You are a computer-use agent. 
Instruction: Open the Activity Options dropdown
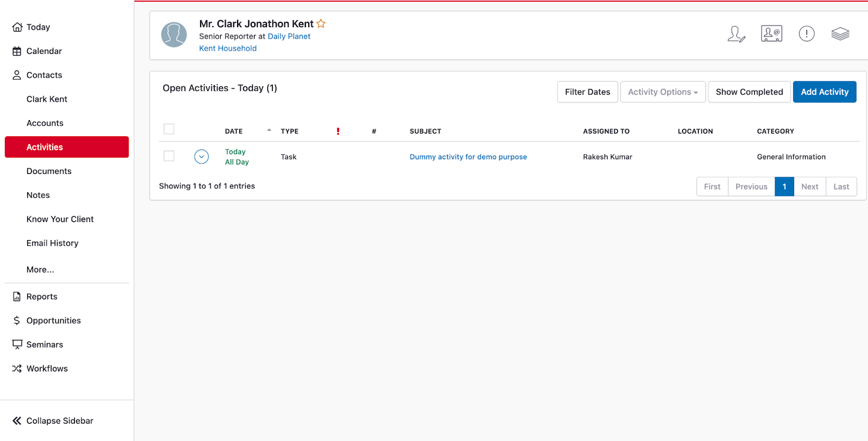pyautogui.click(x=662, y=92)
